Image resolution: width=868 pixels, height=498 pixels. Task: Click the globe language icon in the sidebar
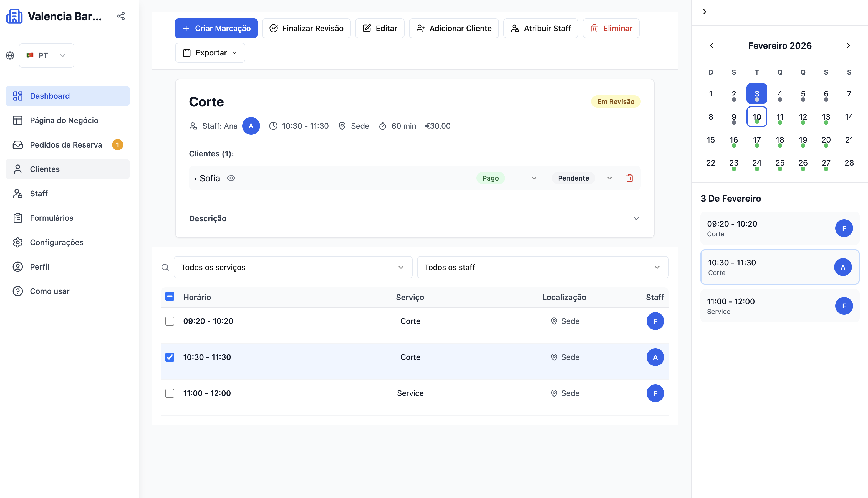tap(10, 55)
